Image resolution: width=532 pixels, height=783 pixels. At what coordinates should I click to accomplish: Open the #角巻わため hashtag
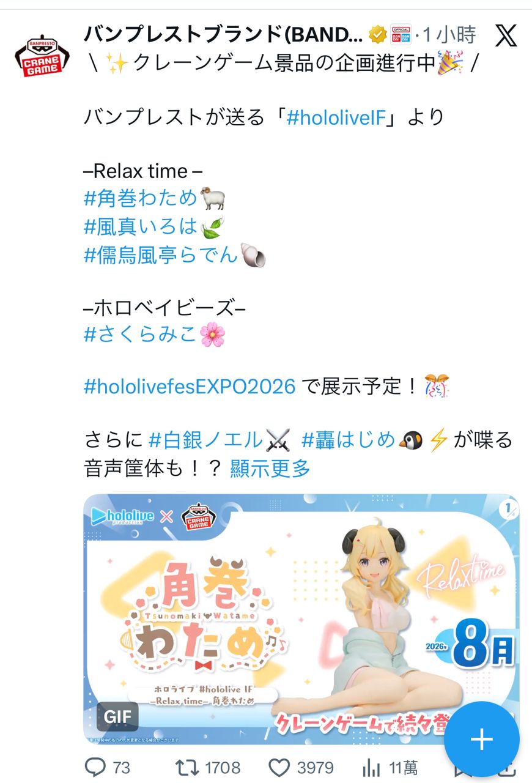pyautogui.click(x=141, y=198)
